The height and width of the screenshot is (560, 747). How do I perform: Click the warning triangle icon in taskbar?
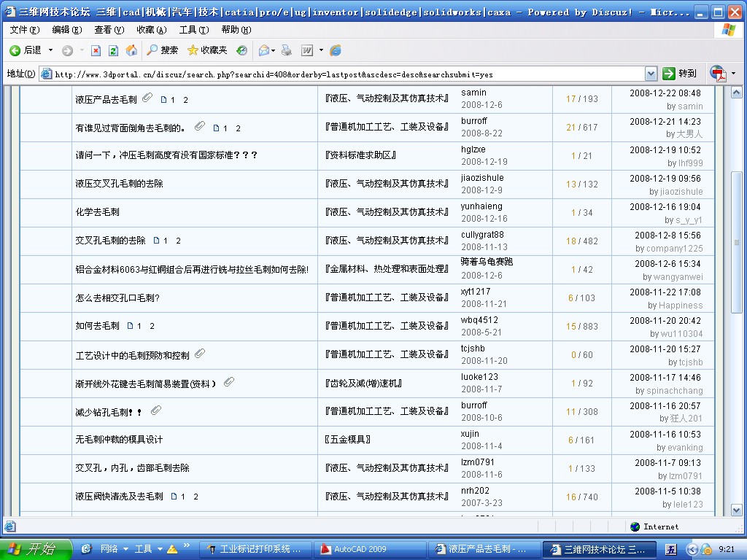(172, 549)
